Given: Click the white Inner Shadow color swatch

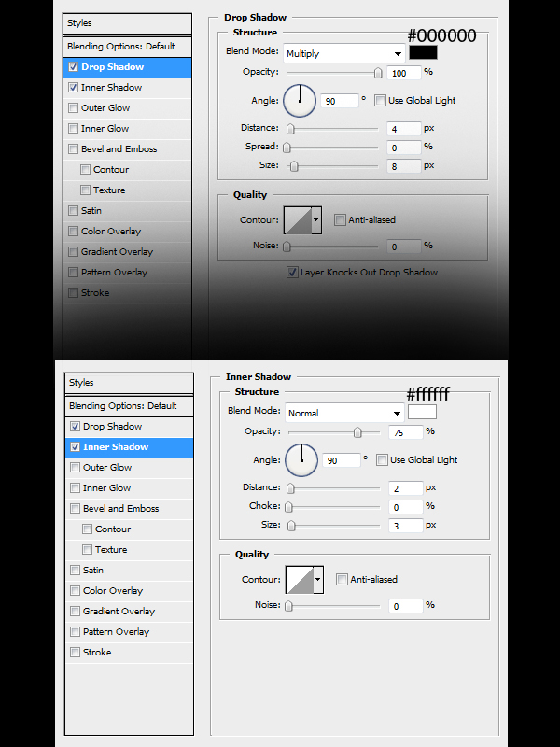Looking at the screenshot, I should pos(422,412).
